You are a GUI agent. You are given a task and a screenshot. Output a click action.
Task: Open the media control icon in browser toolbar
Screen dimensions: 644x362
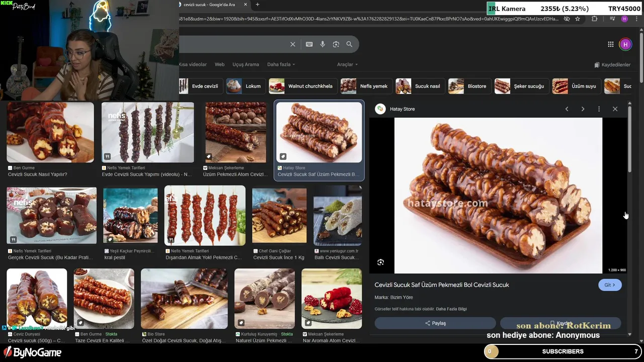coord(612,19)
